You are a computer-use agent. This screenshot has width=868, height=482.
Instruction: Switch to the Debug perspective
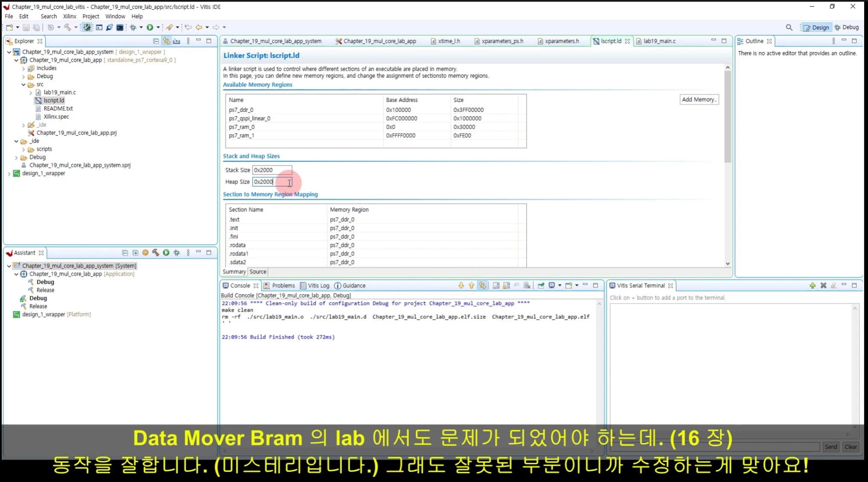[x=847, y=27]
